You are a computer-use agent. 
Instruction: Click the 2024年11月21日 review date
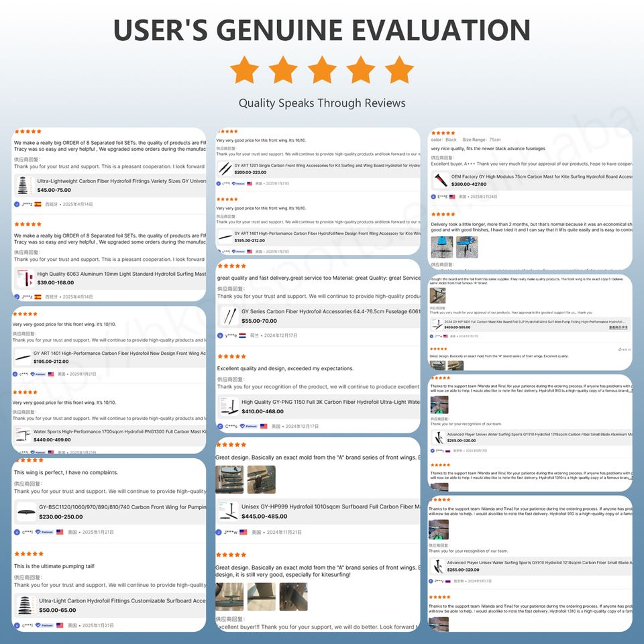click(284, 532)
